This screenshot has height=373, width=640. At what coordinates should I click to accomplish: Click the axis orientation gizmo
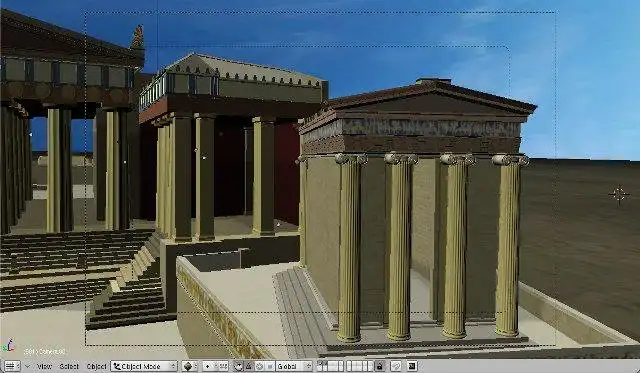pyautogui.click(x=8, y=346)
